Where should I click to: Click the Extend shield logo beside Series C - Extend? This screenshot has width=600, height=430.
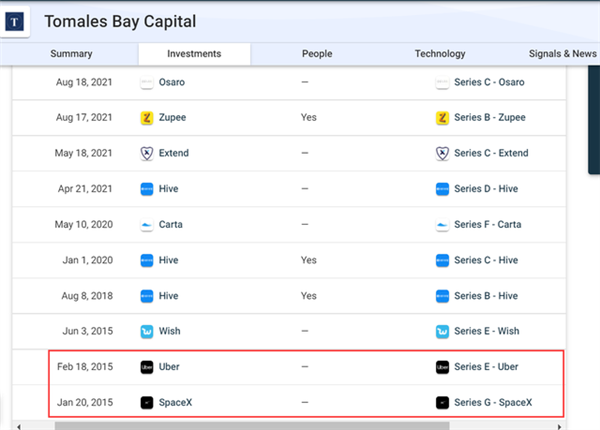442,154
